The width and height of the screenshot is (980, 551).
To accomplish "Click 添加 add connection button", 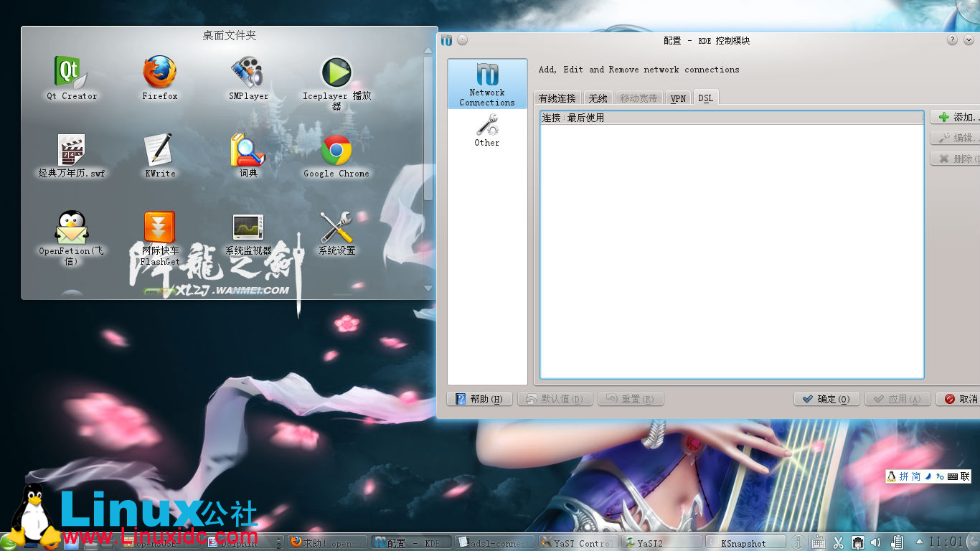I will click(x=956, y=117).
